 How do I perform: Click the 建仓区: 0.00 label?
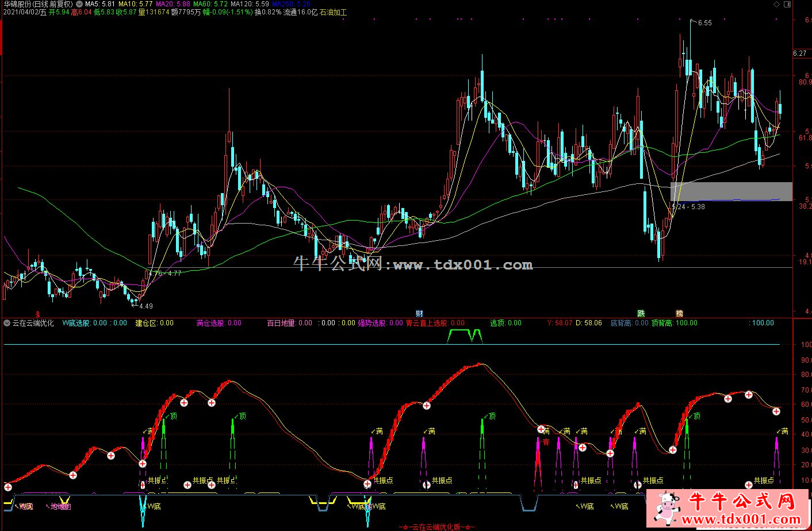coord(155,323)
